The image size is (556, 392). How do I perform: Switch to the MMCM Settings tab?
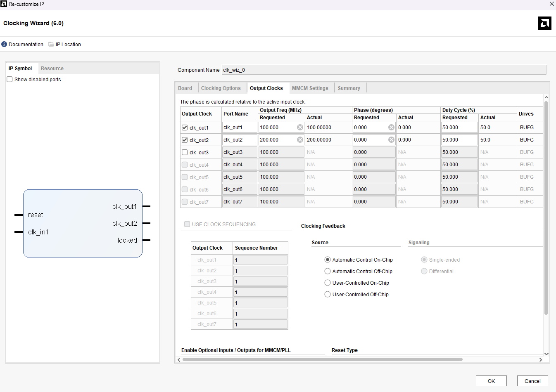click(310, 88)
